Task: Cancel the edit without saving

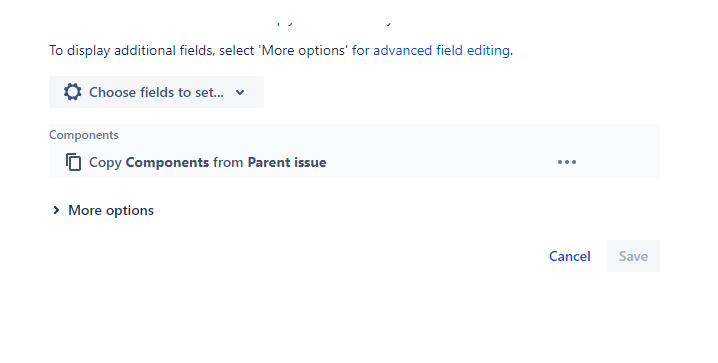Action: click(x=570, y=256)
